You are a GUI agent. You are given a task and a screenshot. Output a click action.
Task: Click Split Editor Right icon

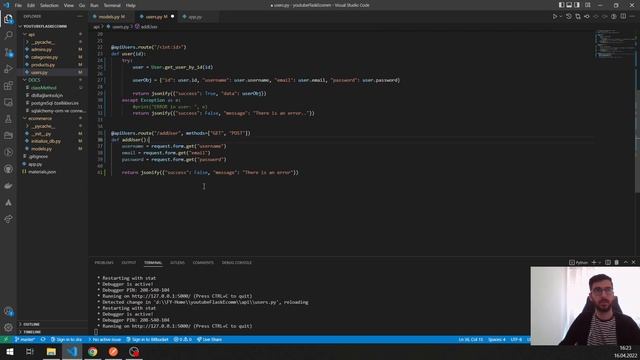click(623, 17)
